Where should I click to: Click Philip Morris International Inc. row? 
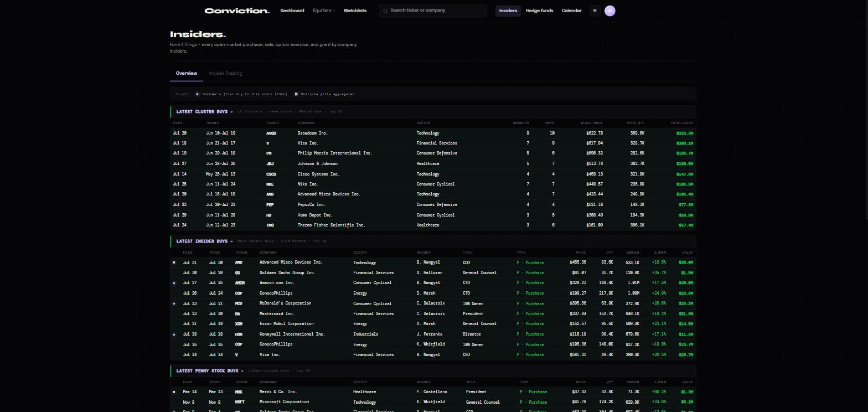[433, 153]
